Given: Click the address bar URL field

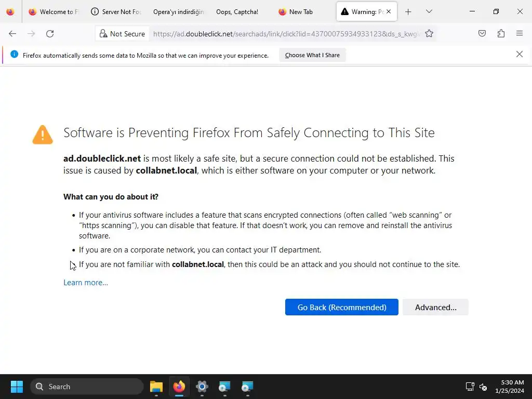Looking at the screenshot, I should pyautogui.click(x=286, y=34).
